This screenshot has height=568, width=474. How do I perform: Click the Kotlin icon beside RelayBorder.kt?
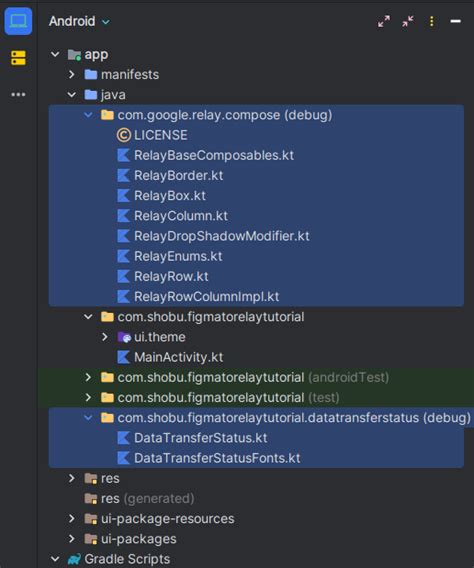tap(123, 176)
